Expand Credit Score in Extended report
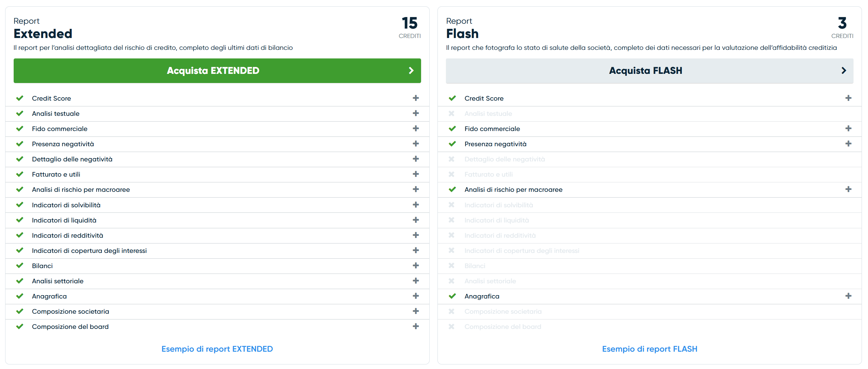Image resolution: width=868 pixels, height=369 pixels. [416, 98]
